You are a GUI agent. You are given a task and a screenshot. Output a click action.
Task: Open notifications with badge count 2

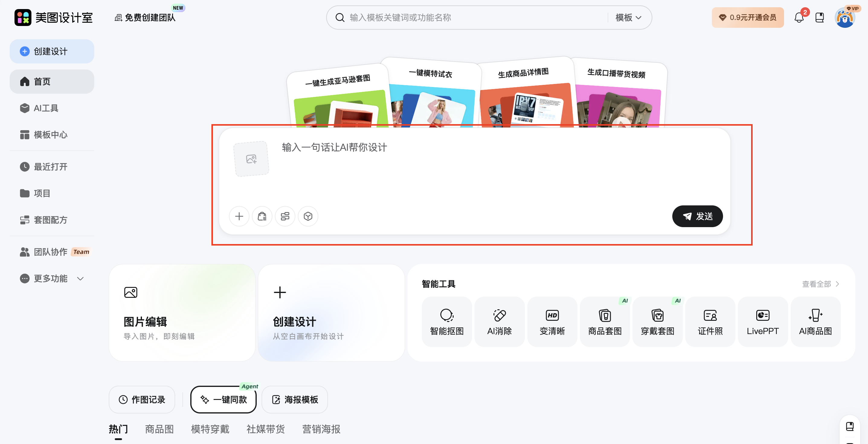799,17
